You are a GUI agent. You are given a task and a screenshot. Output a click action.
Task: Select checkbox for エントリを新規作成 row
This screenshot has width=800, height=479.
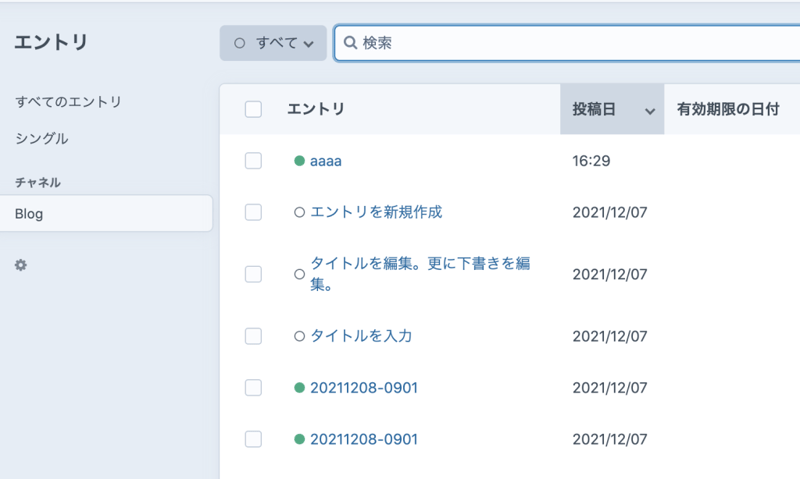click(253, 212)
